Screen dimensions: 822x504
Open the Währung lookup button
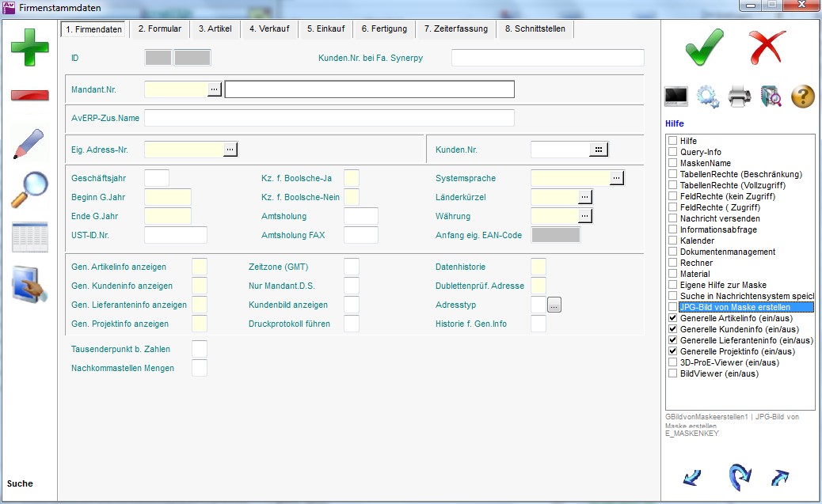(x=584, y=216)
